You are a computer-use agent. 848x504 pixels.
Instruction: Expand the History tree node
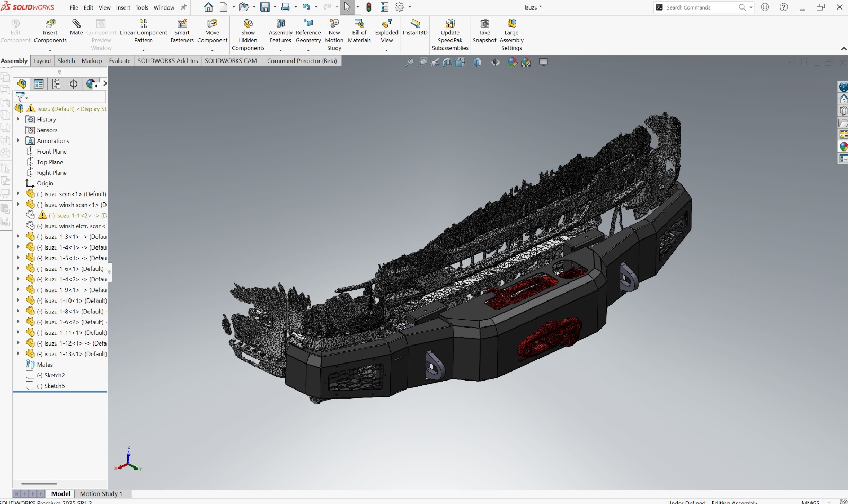pos(18,119)
